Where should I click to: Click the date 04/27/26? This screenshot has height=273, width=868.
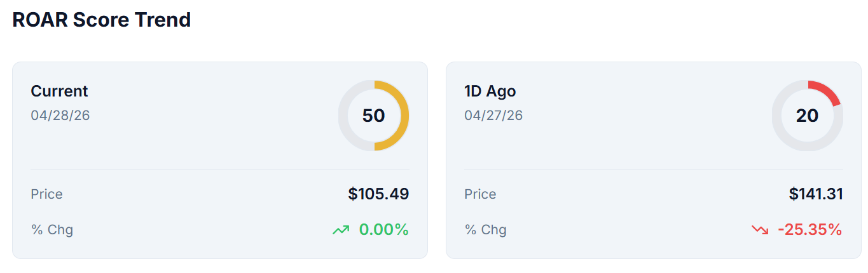pos(493,116)
